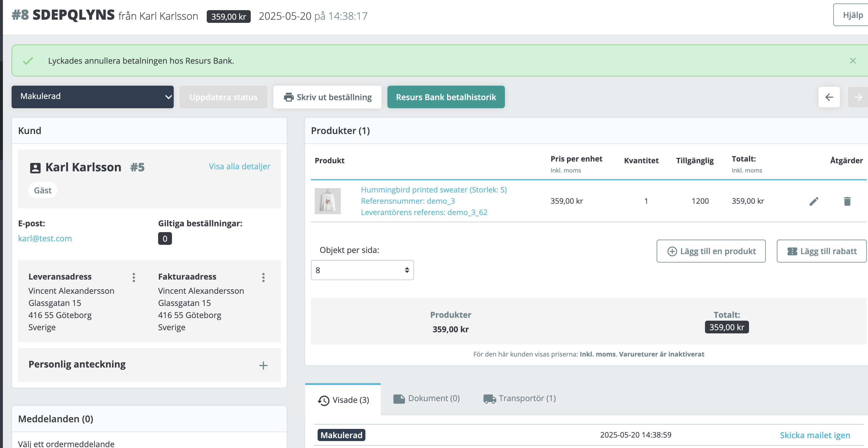Screen dimensions: 868x448
Task: Click the Kvantitet value 1
Action: (646, 201)
